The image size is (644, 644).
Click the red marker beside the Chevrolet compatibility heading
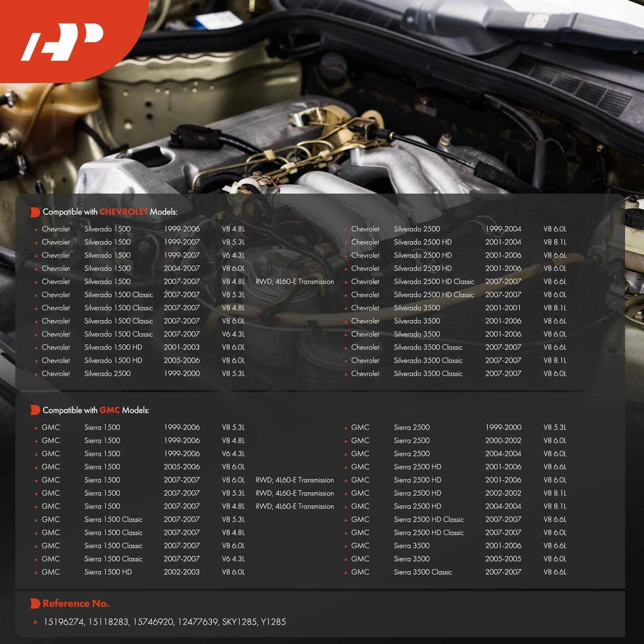click(35, 212)
